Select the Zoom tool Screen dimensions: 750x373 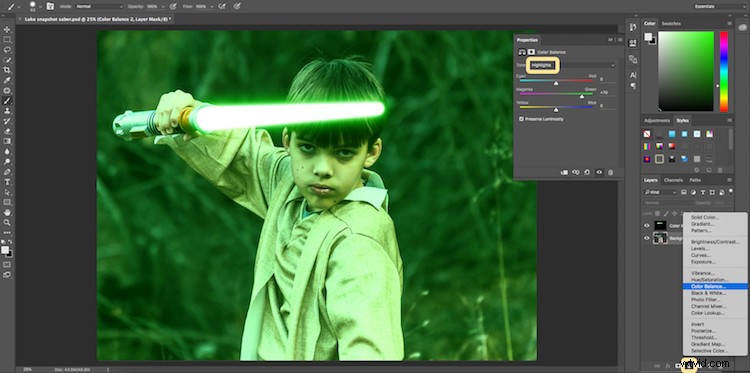pyautogui.click(x=7, y=222)
